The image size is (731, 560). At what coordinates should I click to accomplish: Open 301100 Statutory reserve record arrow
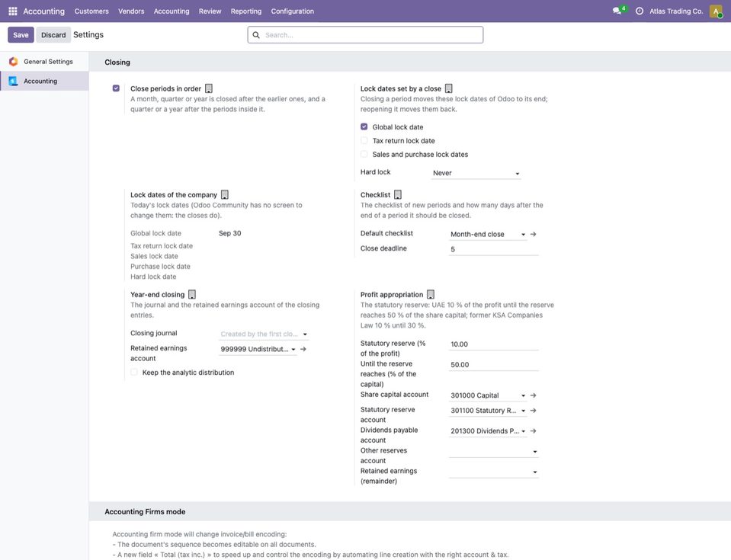(x=534, y=411)
